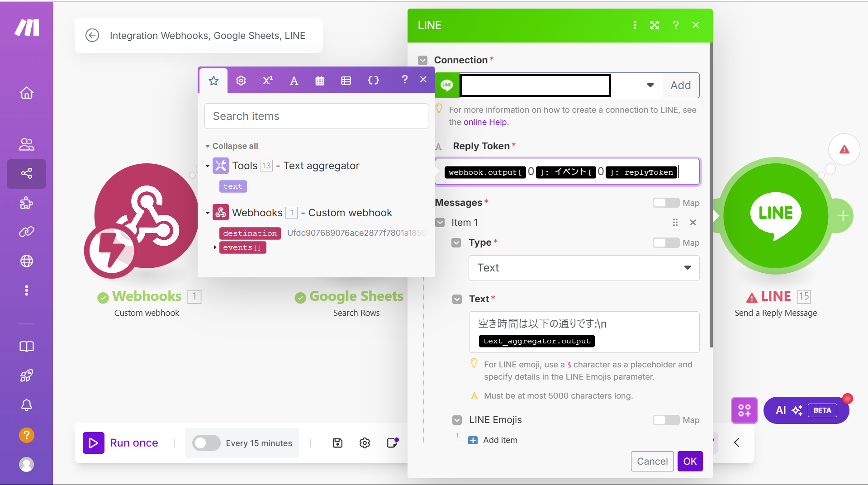Switch to Starred items tab in mapping panel
868x485 pixels.
point(213,81)
